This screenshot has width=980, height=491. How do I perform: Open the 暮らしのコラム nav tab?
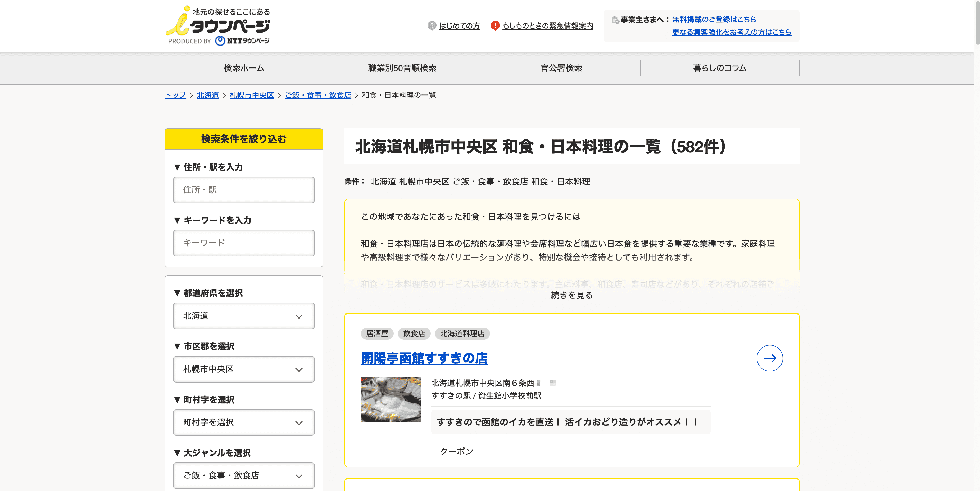[719, 68]
